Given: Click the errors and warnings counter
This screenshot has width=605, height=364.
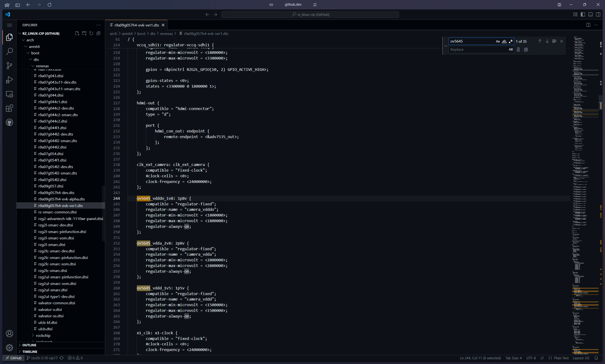Looking at the screenshot, I should coord(75,358).
